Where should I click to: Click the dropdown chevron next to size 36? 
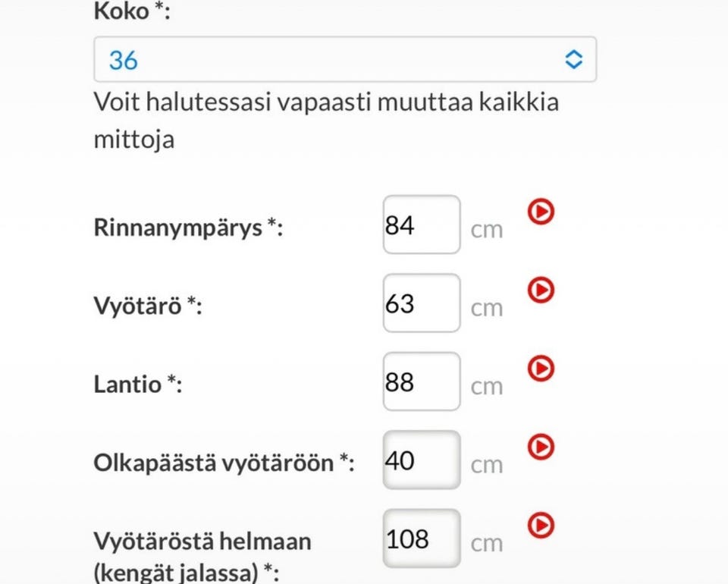tap(574, 59)
